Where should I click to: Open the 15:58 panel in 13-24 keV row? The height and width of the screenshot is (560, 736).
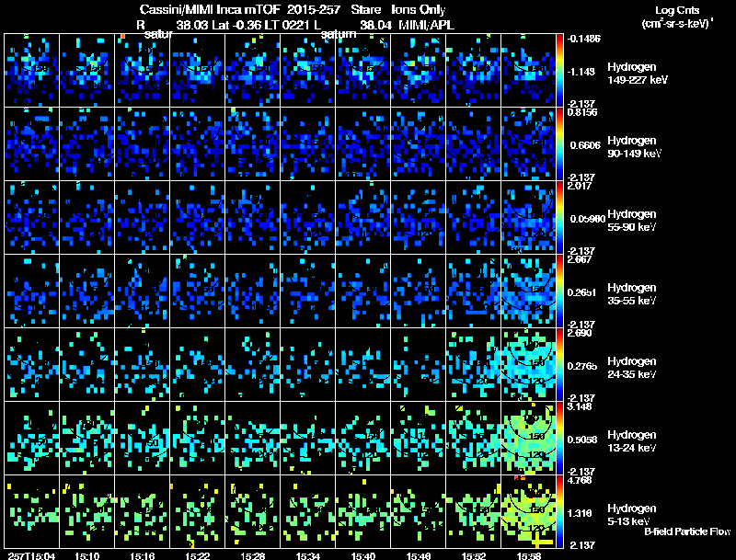529,438
